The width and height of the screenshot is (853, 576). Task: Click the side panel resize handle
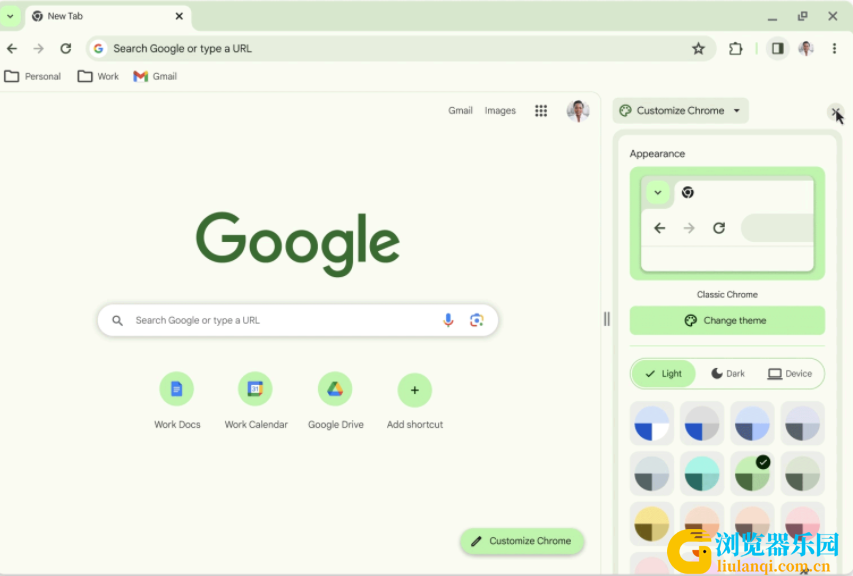pyautogui.click(x=607, y=319)
